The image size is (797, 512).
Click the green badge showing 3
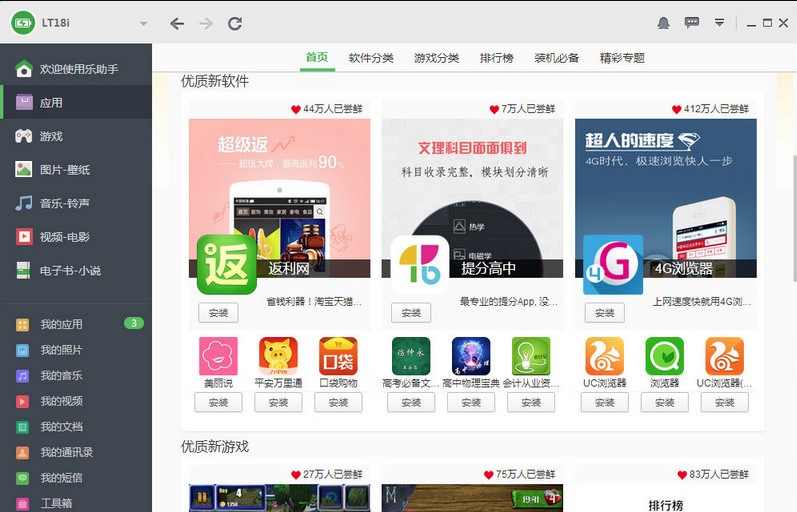point(134,323)
